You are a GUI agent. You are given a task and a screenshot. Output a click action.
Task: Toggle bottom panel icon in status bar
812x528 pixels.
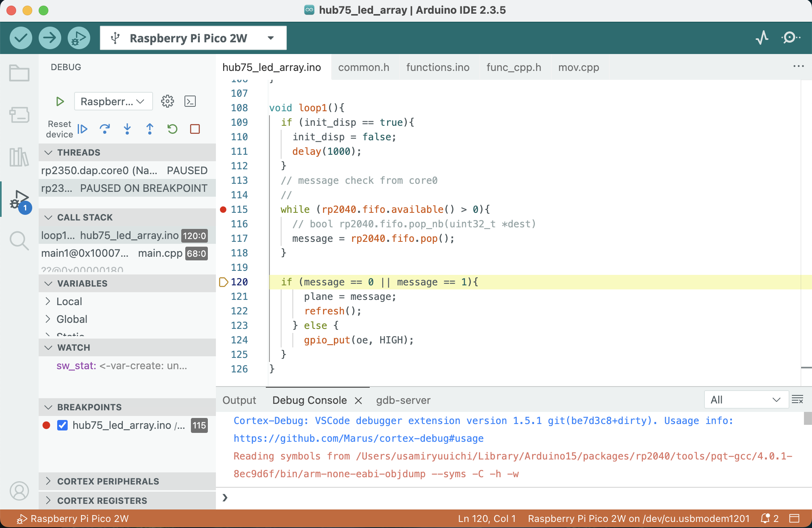794,518
